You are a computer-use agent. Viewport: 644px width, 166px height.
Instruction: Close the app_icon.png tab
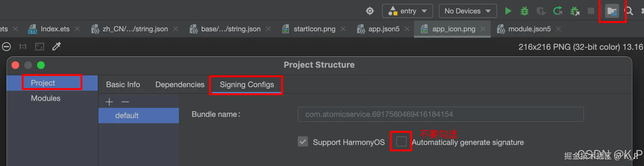483,29
